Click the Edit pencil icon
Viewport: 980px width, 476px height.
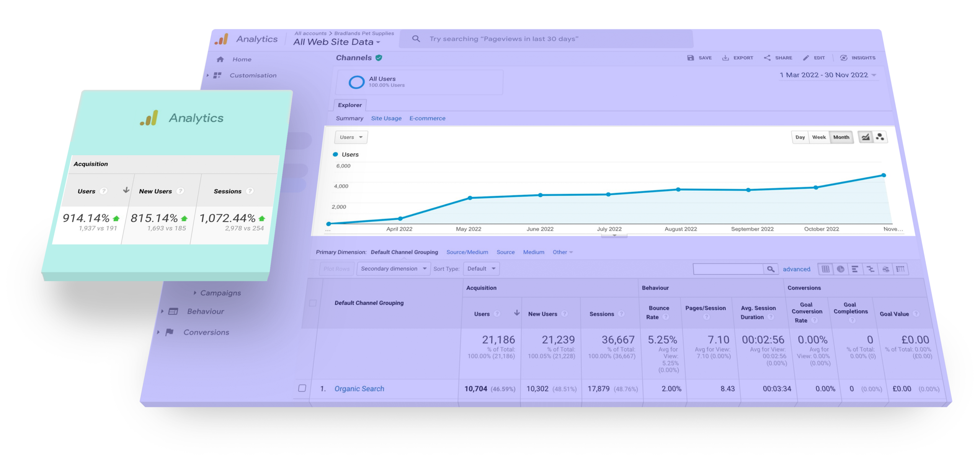point(805,58)
